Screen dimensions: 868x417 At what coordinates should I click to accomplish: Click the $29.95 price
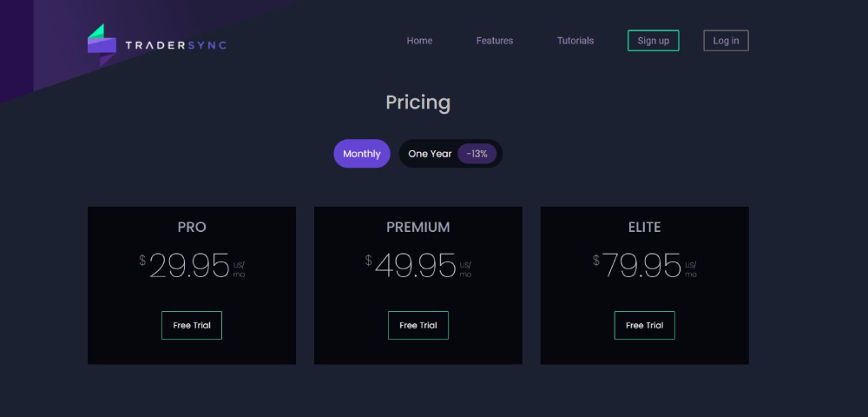(189, 266)
